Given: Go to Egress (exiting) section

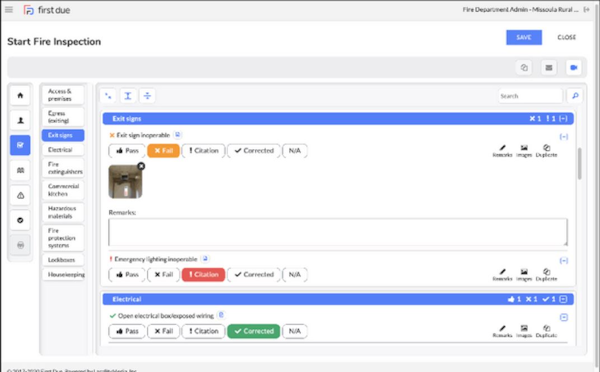Looking at the screenshot, I should coord(63,117).
